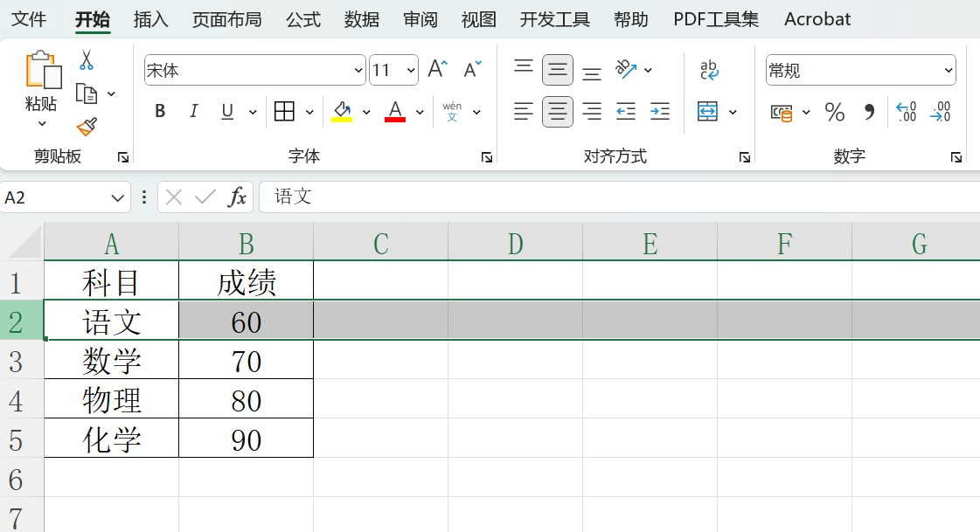
Task: Open the Name Box A2 dropdown
Action: coord(117,198)
